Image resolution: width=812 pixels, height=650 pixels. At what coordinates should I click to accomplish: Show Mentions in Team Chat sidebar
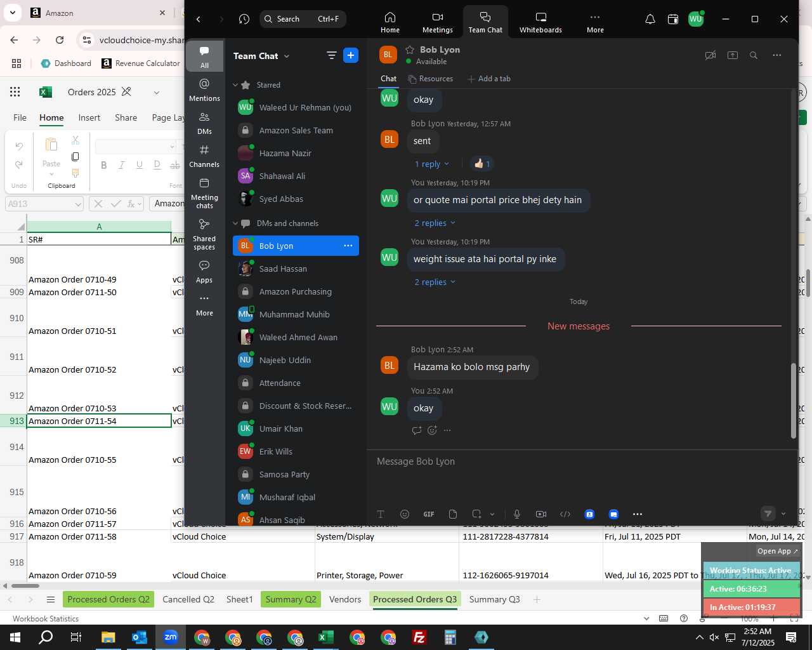coord(204,90)
